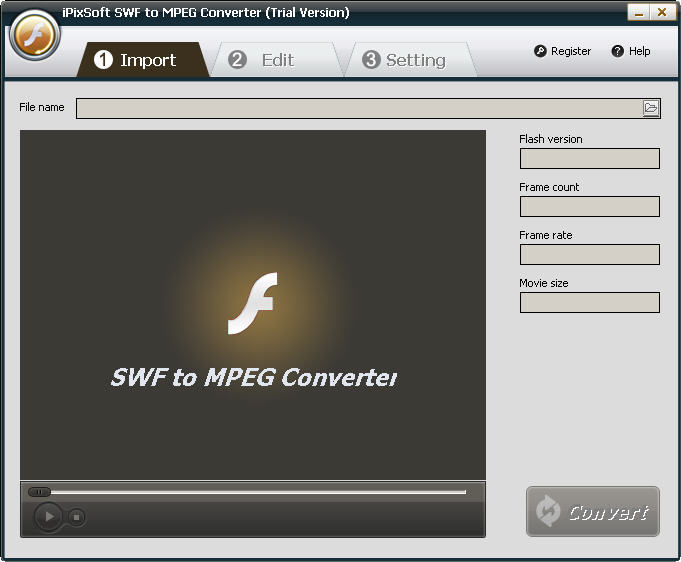Image resolution: width=681 pixels, height=562 pixels.
Task: Open the Help page
Action: (631, 51)
